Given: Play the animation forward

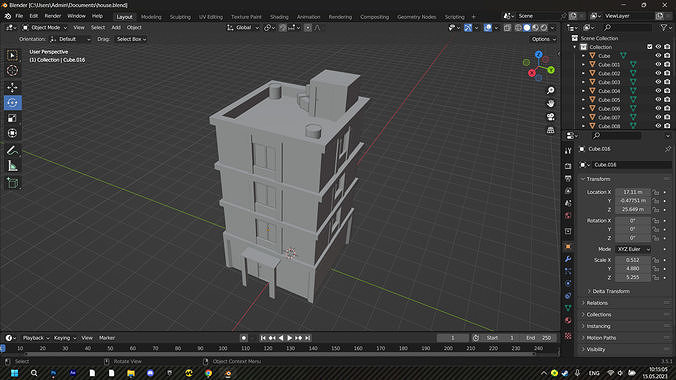Looking at the screenshot, I should click(290, 338).
